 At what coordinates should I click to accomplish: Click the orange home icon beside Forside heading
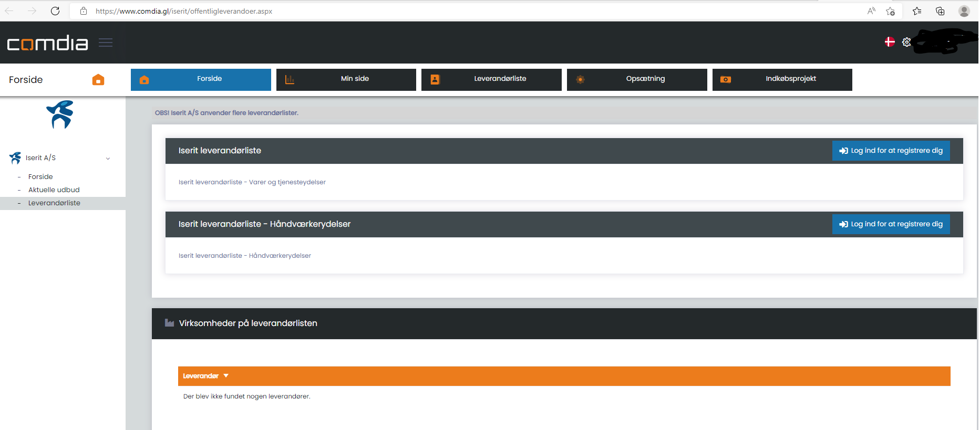coord(98,80)
